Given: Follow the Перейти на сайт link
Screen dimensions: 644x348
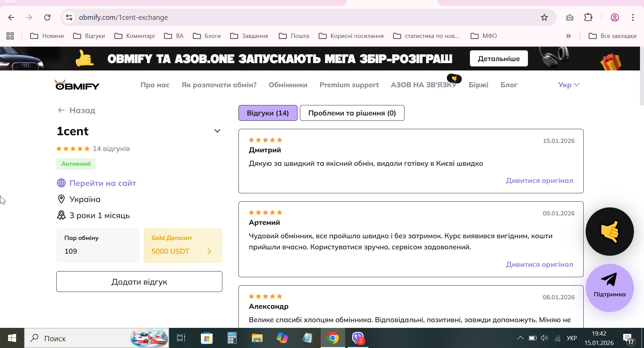Looking at the screenshot, I should (x=103, y=183).
